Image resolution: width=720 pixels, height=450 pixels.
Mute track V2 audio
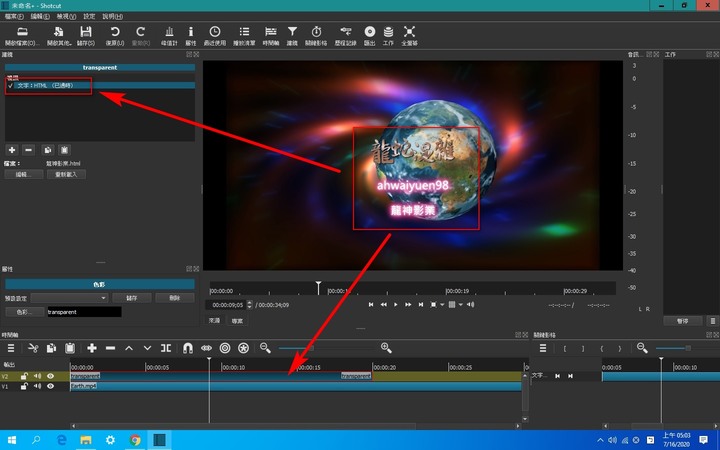(x=37, y=376)
